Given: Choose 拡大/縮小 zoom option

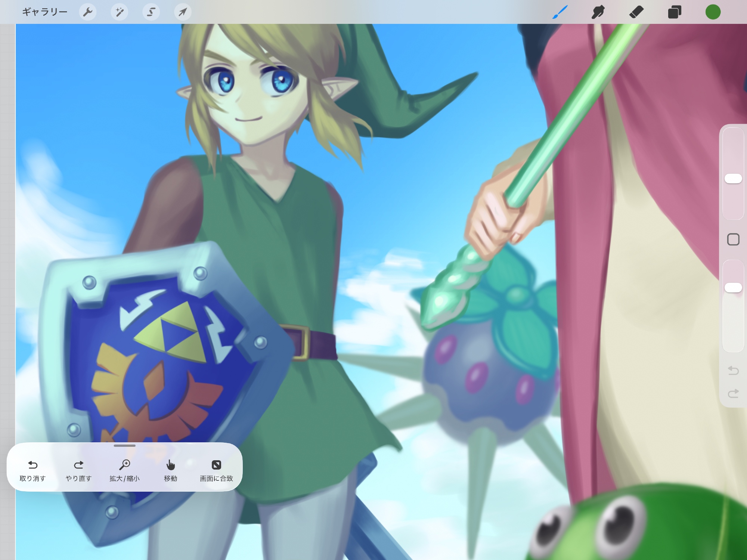Looking at the screenshot, I should pos(124,470).
